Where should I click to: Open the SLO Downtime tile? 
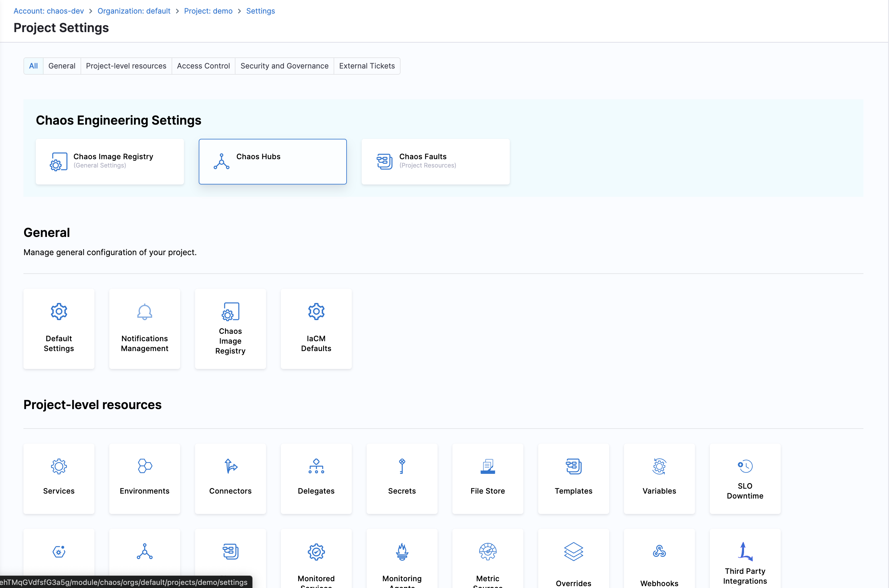click(x=745, y=478)
